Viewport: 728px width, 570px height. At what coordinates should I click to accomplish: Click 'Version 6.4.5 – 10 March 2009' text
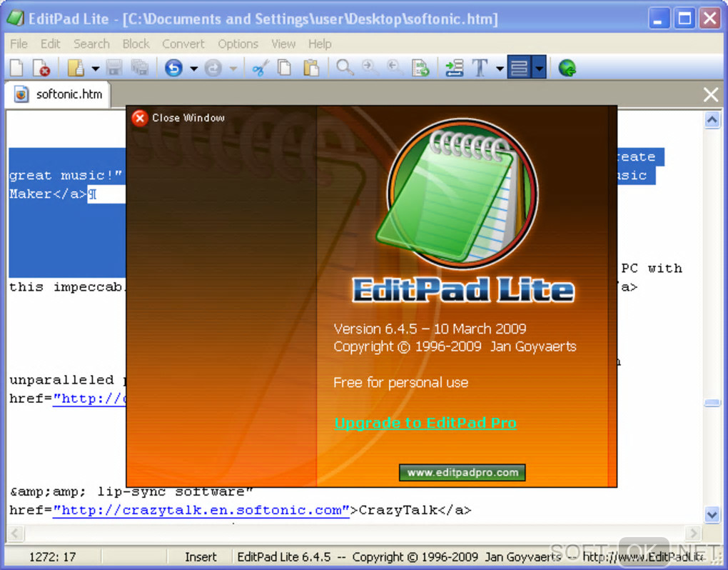pyautogui.click(x=430, y=329)
